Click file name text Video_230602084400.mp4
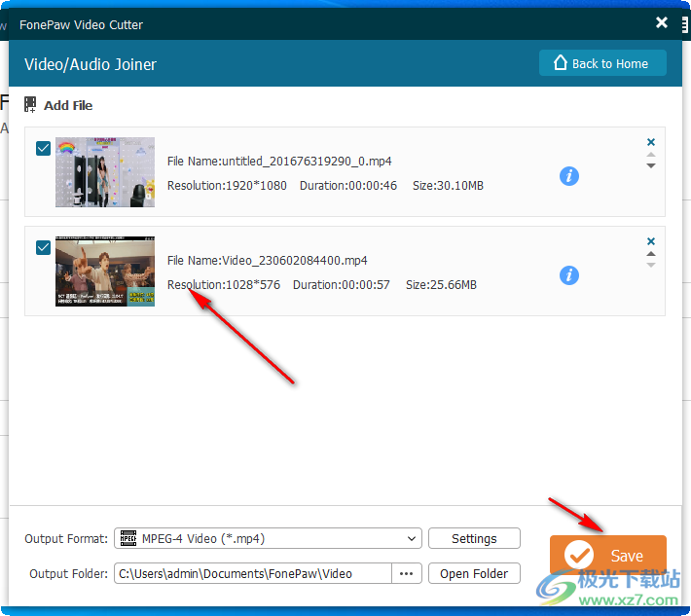Viewport: 691px width, 616px height. point(294,261)
